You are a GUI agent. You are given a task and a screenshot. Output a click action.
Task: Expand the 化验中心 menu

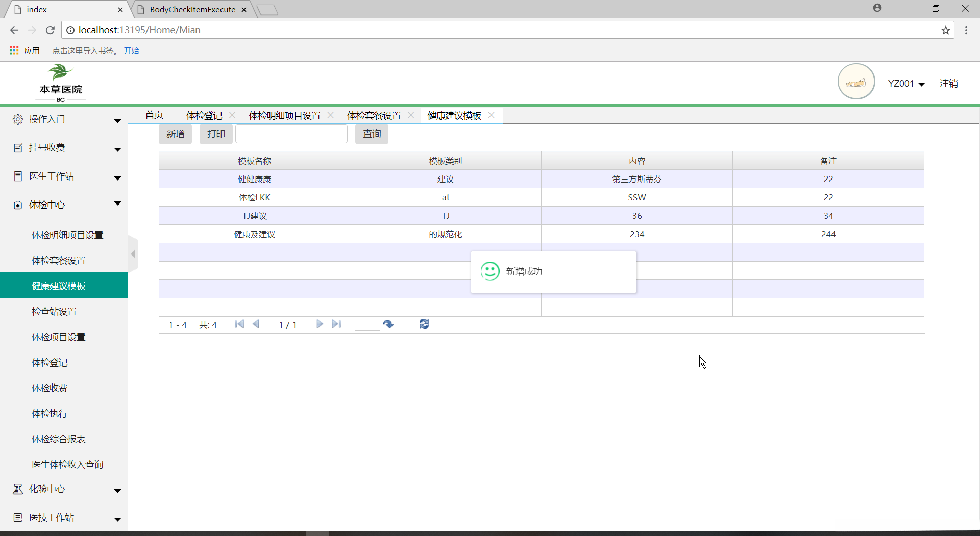[x=118, y=491]
